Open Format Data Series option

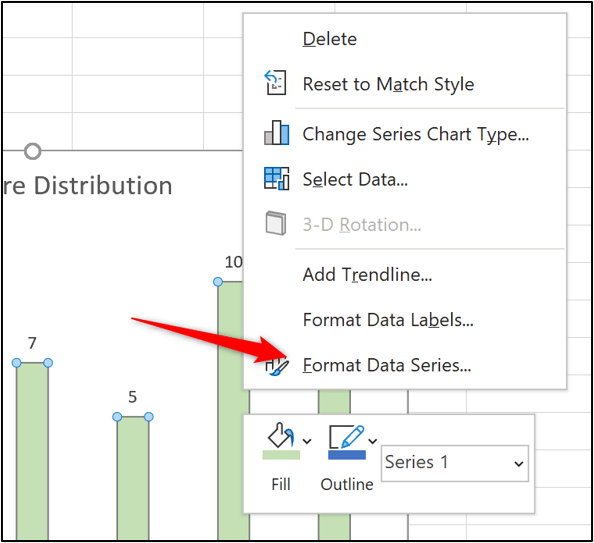point(387,365)
